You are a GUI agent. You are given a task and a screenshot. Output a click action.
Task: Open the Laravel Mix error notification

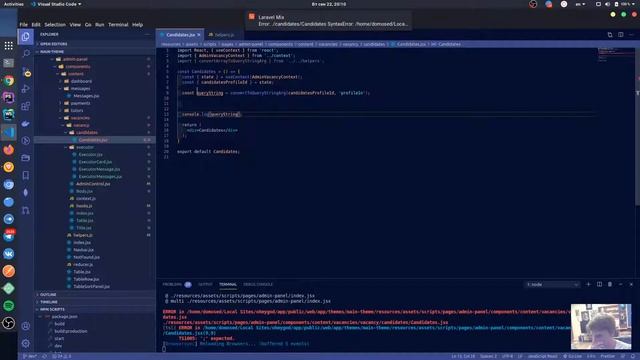[x=329, y=20]
